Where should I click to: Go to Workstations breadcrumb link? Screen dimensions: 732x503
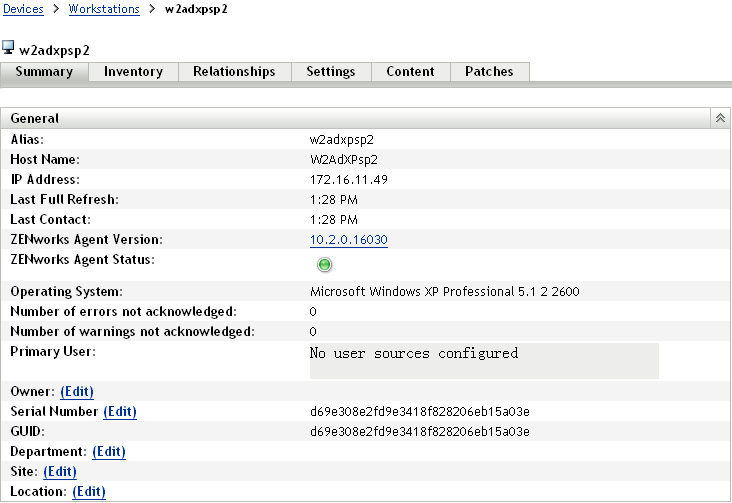[x=102, y=9]
